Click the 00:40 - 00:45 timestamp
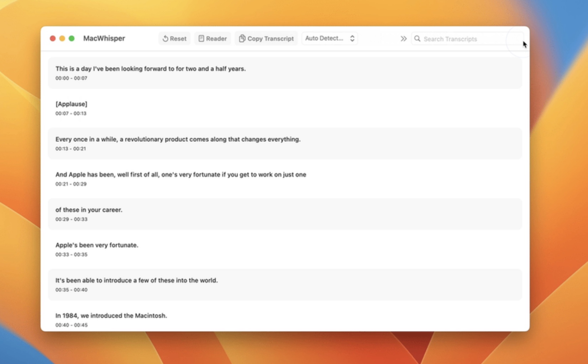 pos(71,325)
